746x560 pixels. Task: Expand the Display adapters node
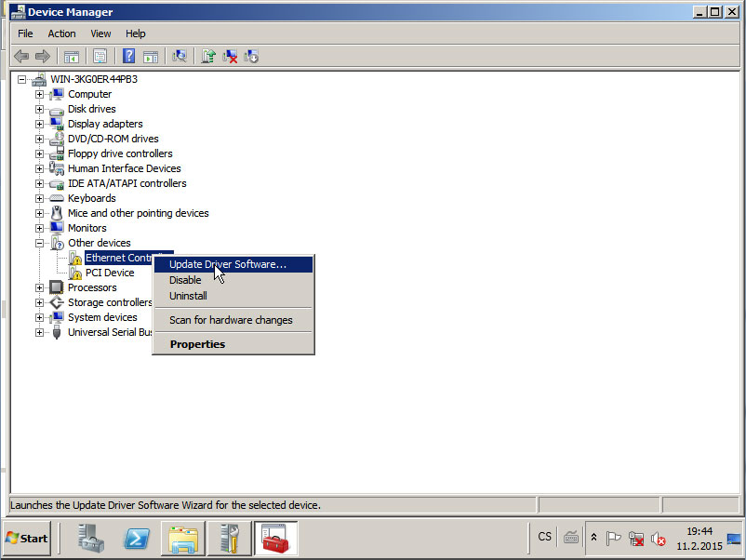click(x=39, y=124)
